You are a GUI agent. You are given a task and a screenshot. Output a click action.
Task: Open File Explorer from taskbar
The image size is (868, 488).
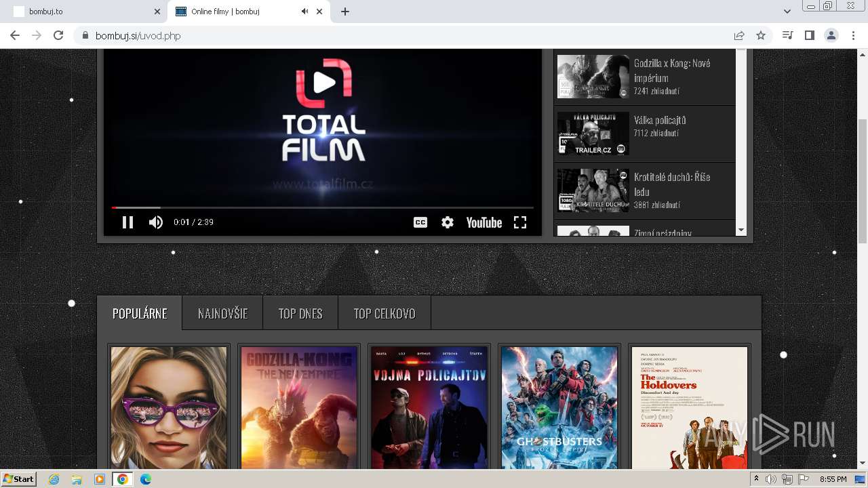click(x=77, y=479)
